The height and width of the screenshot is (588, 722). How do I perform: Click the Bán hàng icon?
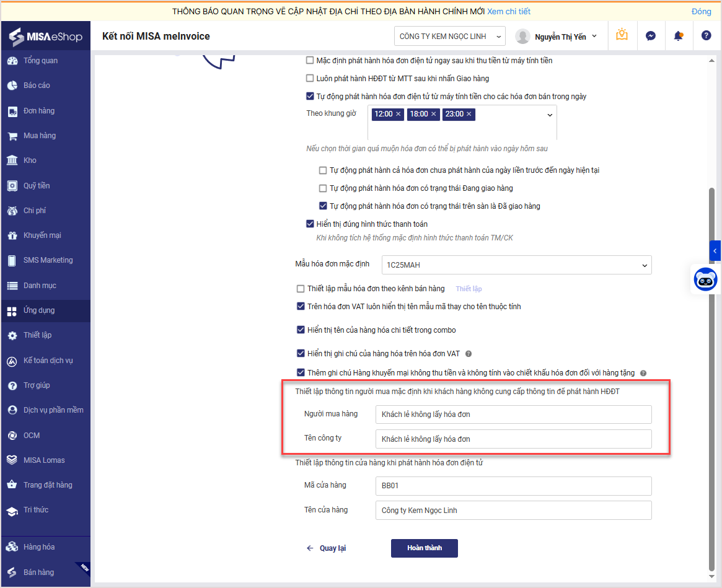point(12,573)
